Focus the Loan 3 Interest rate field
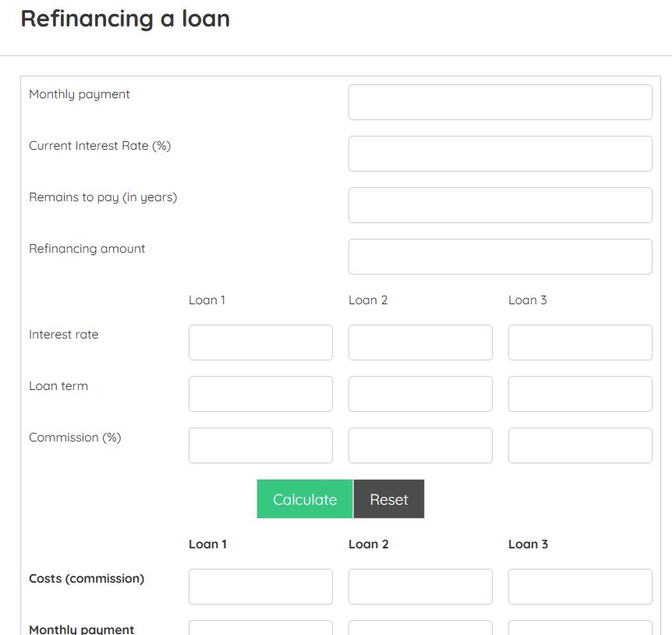The width and height of the screenshot is (672, 635). pos(580,342)
